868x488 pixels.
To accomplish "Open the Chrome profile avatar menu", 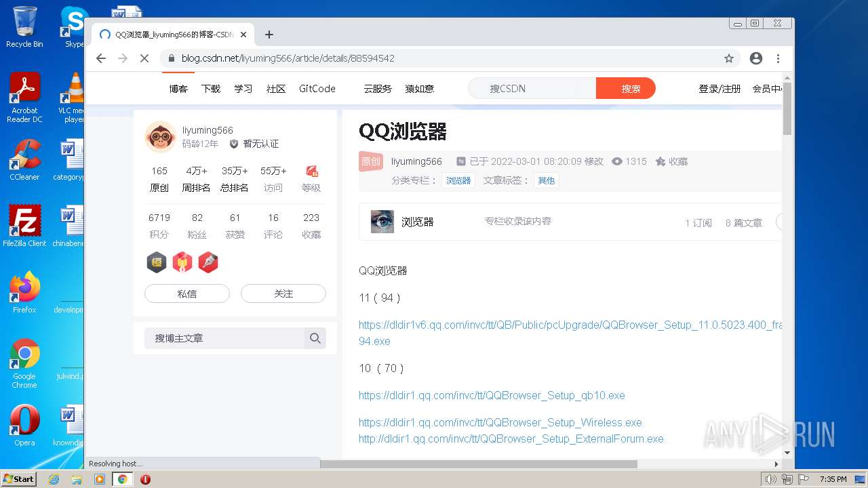I will (756, 58).
